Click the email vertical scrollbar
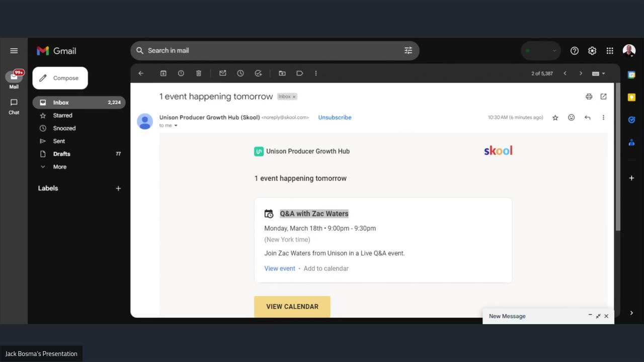Image resolution: width=644 pixels, height=362 pixels. (618, 158)
